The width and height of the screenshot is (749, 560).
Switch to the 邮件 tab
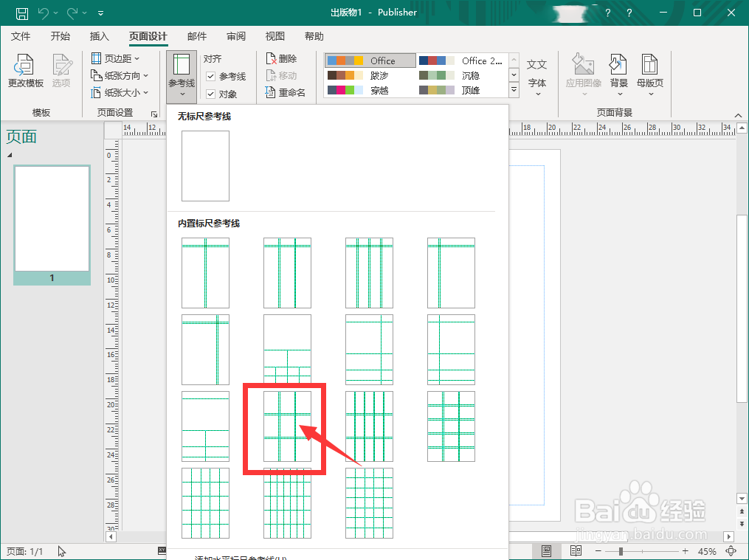coord(197,36)
